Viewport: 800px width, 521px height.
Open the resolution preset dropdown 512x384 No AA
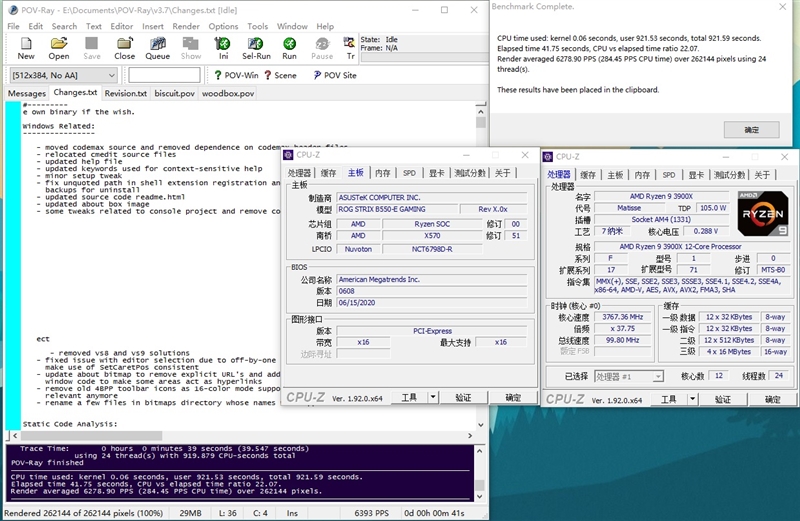pos(64,75)
